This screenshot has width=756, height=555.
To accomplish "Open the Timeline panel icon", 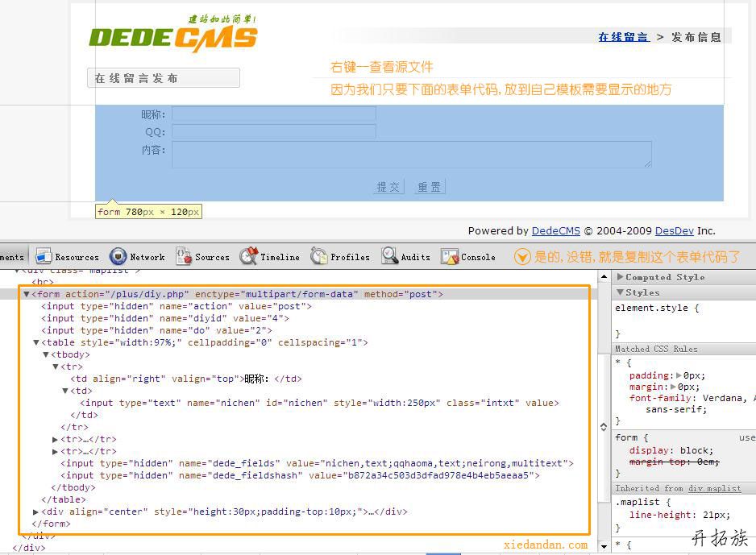I will tap(249, 256).
